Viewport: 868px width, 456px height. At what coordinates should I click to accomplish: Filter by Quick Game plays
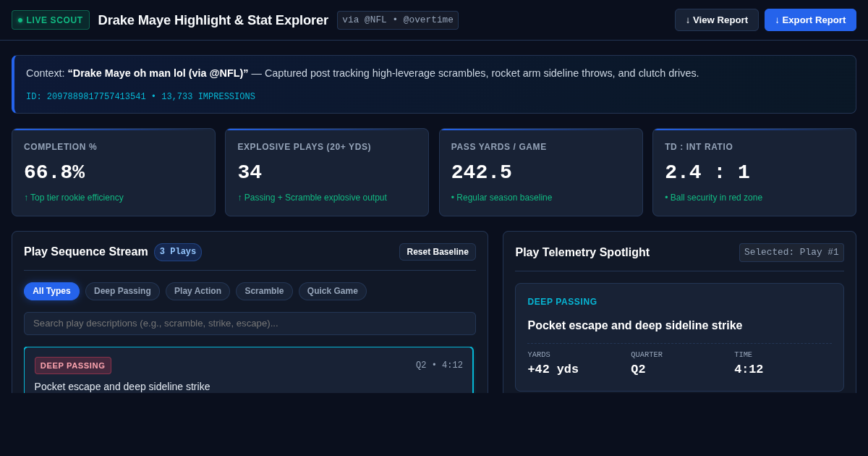[333, 291]
